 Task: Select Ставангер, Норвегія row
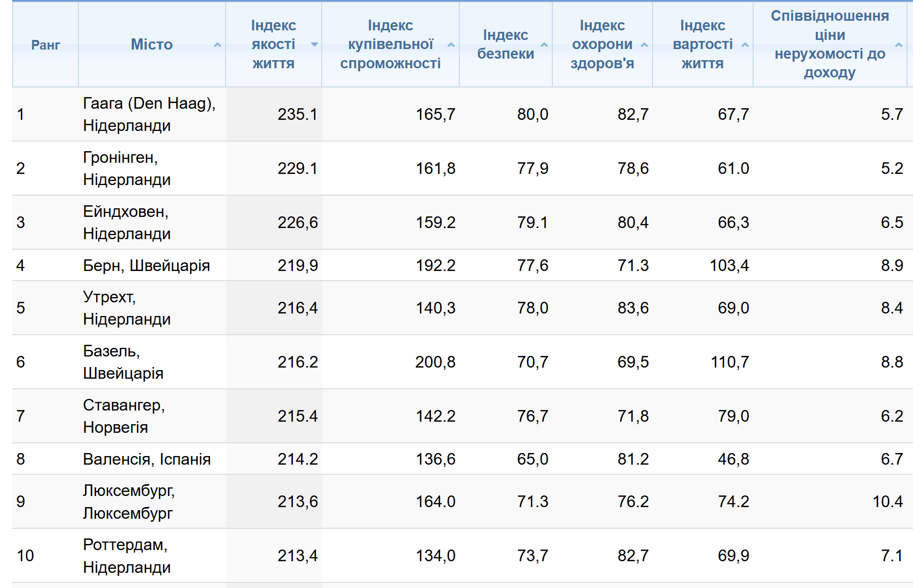[123, 416]
